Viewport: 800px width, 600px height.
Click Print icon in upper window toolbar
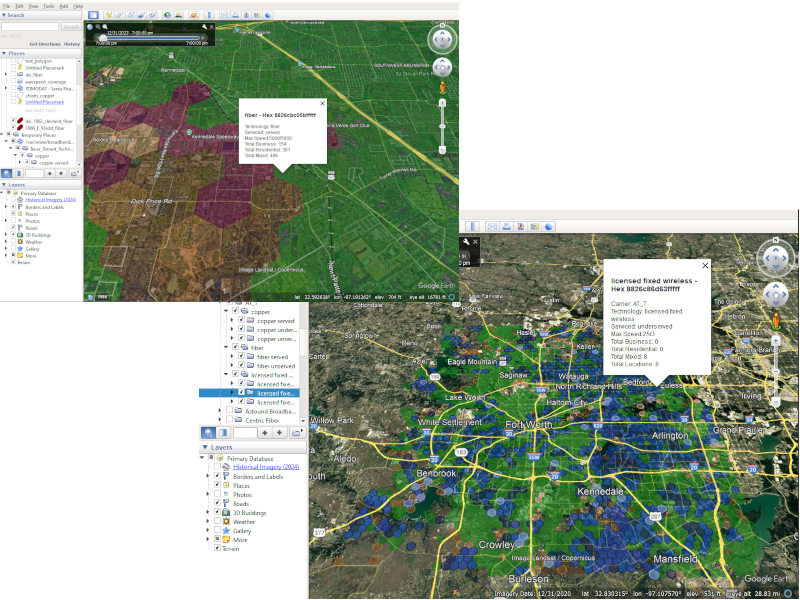point(235,15)
